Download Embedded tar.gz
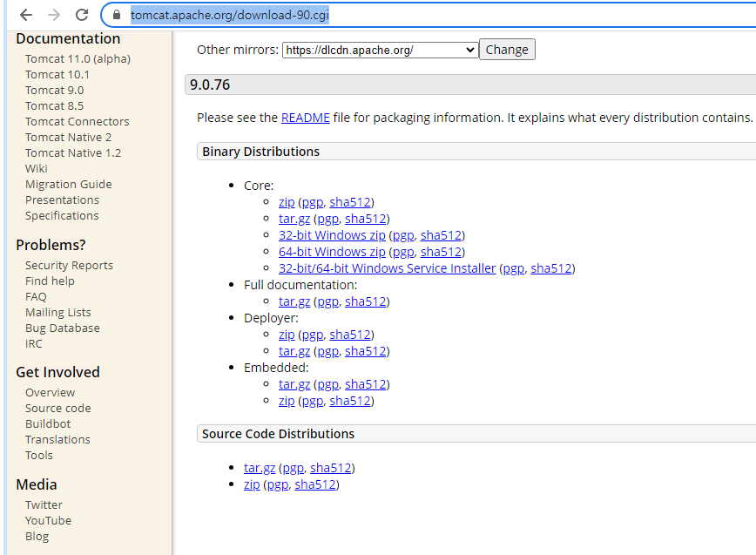The image size is (756, 555). point(294,384)
